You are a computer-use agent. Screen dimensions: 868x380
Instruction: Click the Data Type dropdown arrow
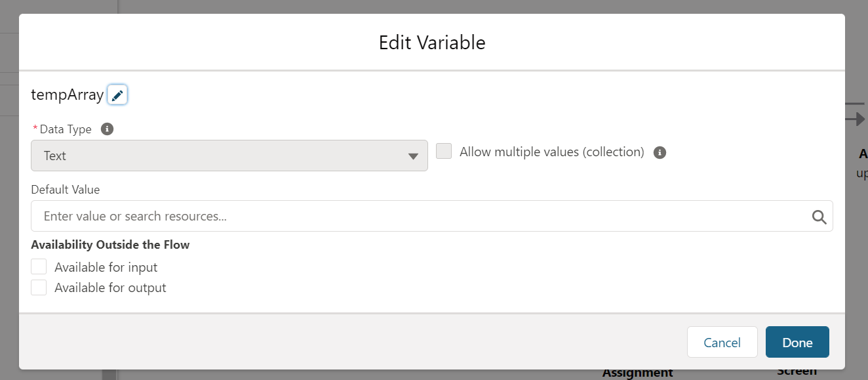(x=413, y=156)
